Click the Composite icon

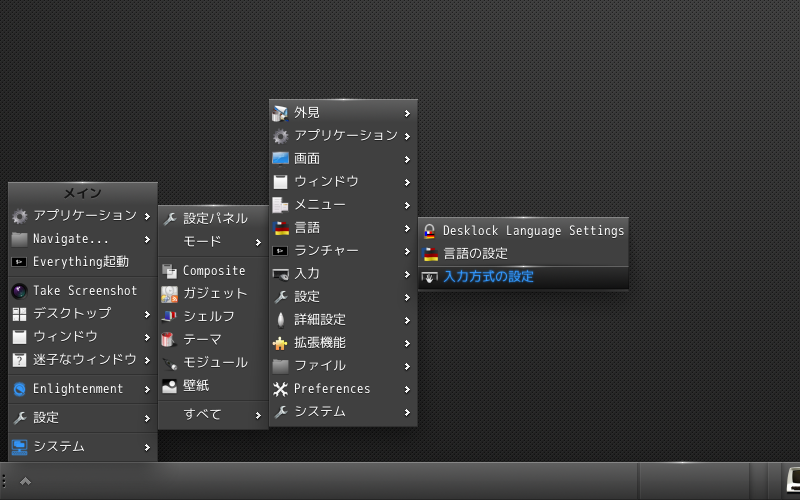click(x=170, y=271)
